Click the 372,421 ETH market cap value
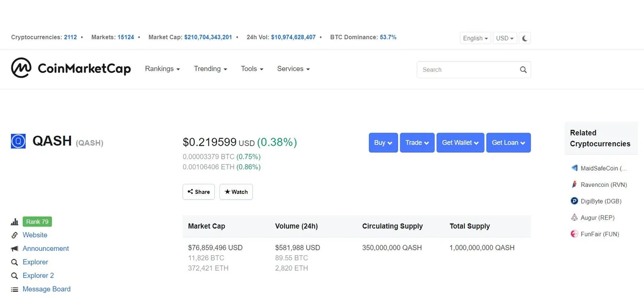The image size is (644, 297). click(x=208, y=268)
